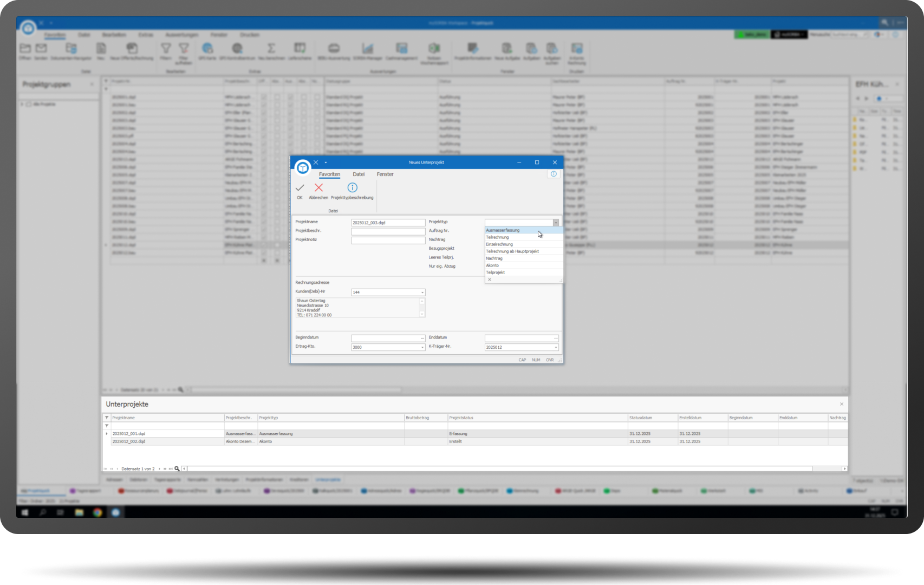Open the Projekttypbeschreibung info icon
Screen dimensions: 924x585
352,188
